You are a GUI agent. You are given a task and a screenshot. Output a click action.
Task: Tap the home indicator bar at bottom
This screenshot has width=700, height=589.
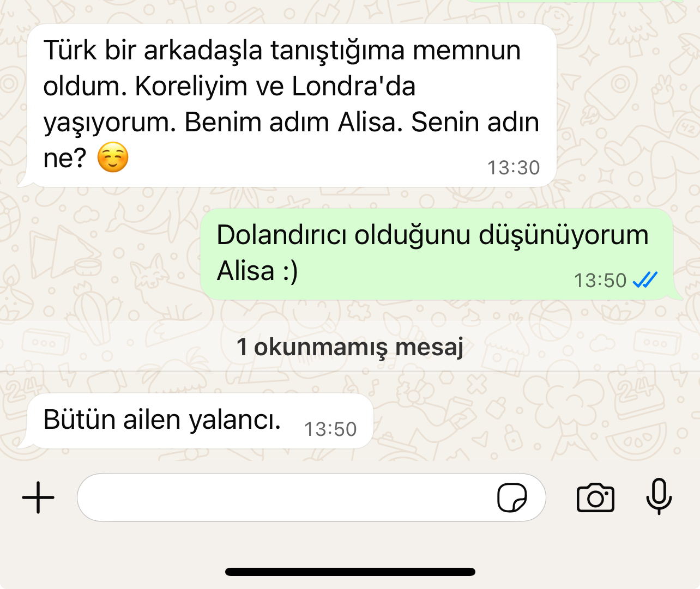[350, 572]
